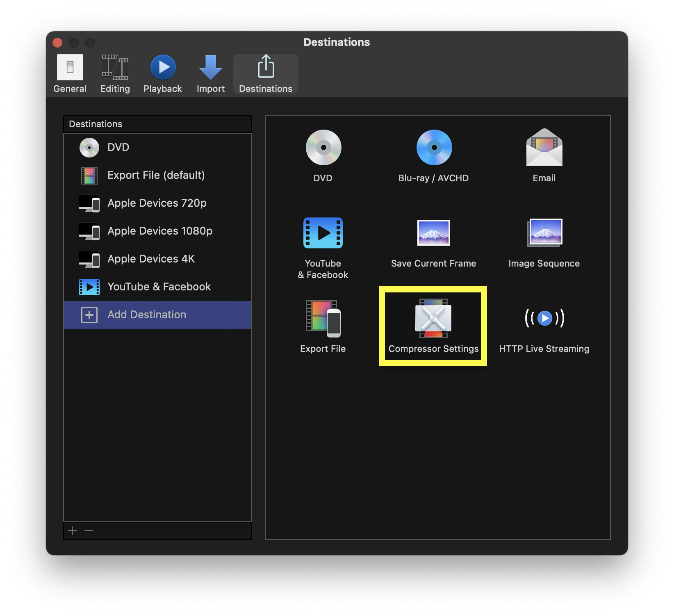674x616 pixels.
Task: Select Apple Devices 1080p destination
Action: (x=157, y=231)
